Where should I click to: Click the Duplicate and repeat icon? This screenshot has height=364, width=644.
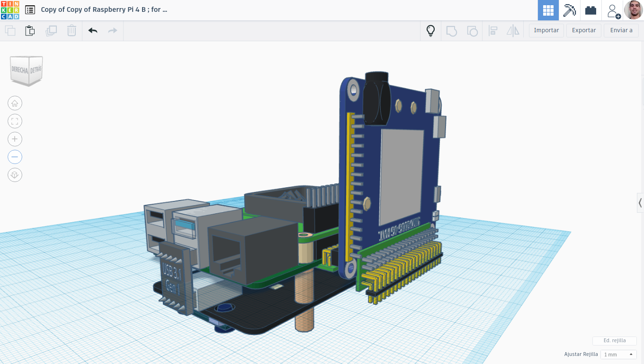(51, 31)
